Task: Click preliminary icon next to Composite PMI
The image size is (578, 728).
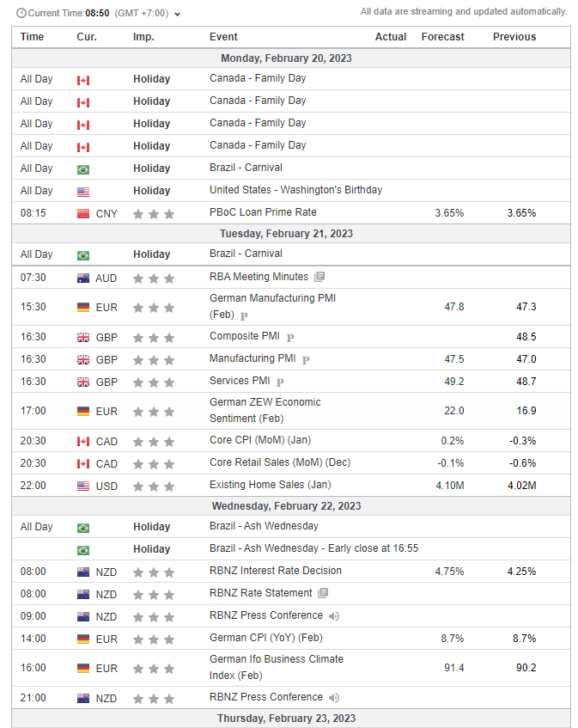Action: pos(290,338)
